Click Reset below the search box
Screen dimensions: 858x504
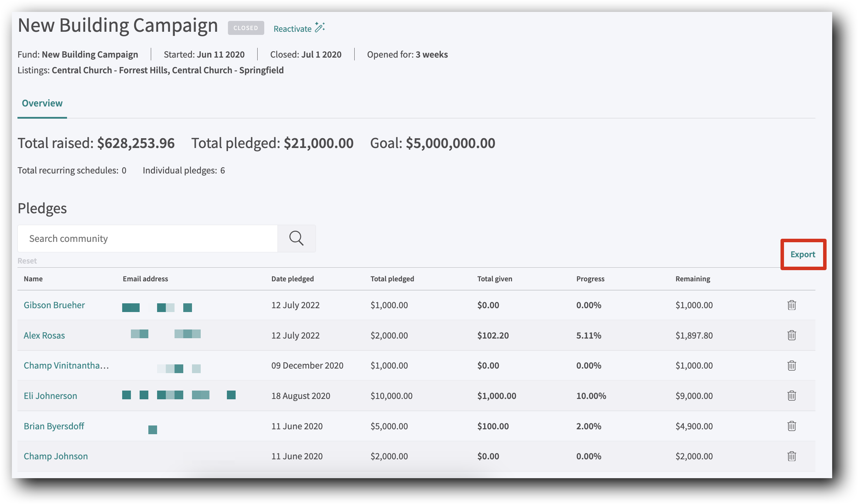point(27,261)
